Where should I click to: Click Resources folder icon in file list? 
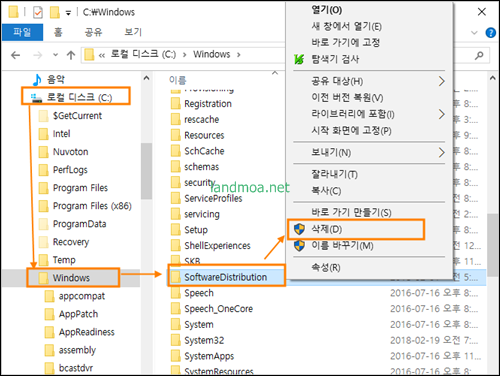coord(176,135)
